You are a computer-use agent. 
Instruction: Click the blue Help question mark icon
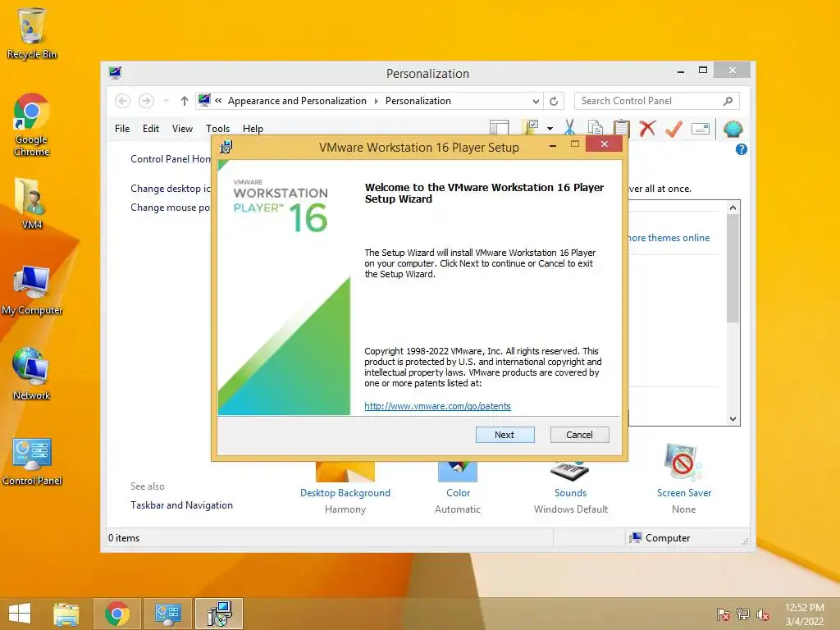(742, 149)
